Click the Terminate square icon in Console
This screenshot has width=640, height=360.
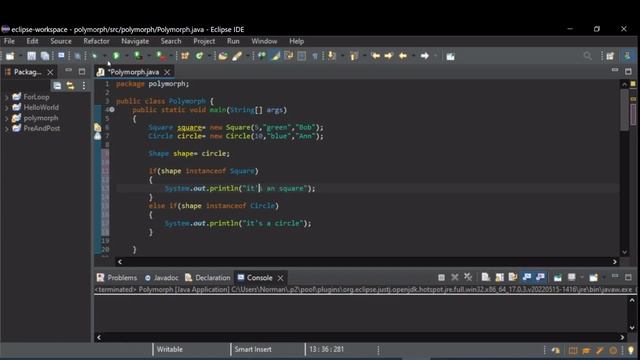pos(441,278)
